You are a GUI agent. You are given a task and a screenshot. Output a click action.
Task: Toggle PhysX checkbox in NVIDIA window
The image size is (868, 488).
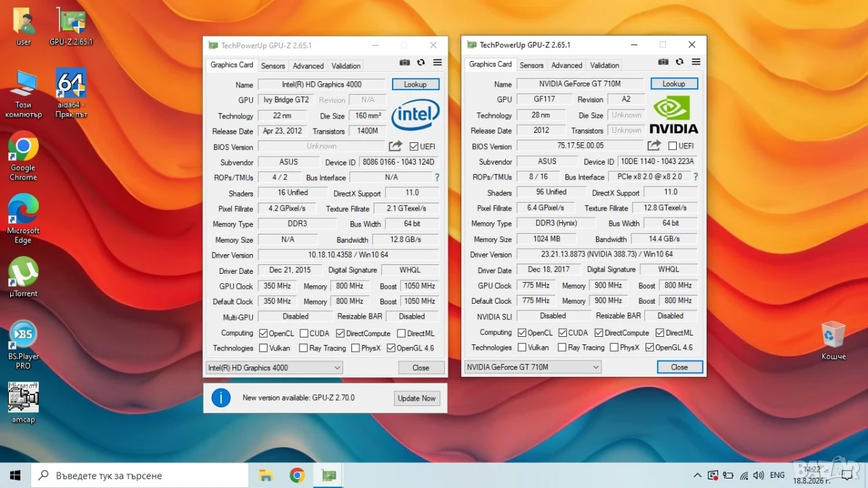click(614, 348)
